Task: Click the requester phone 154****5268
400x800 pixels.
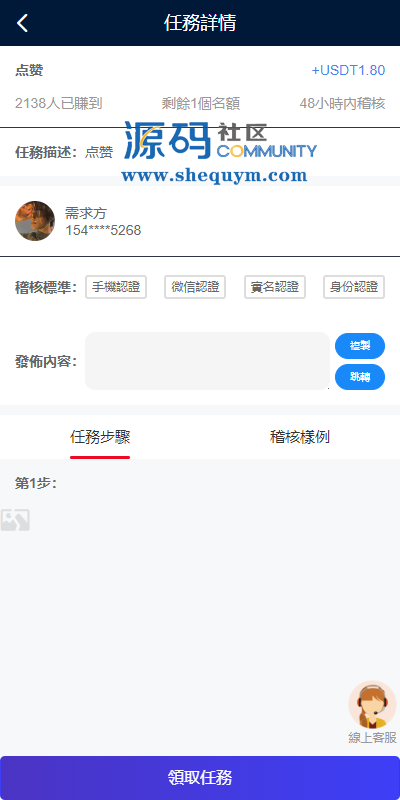Action: (x=103, y=231)
